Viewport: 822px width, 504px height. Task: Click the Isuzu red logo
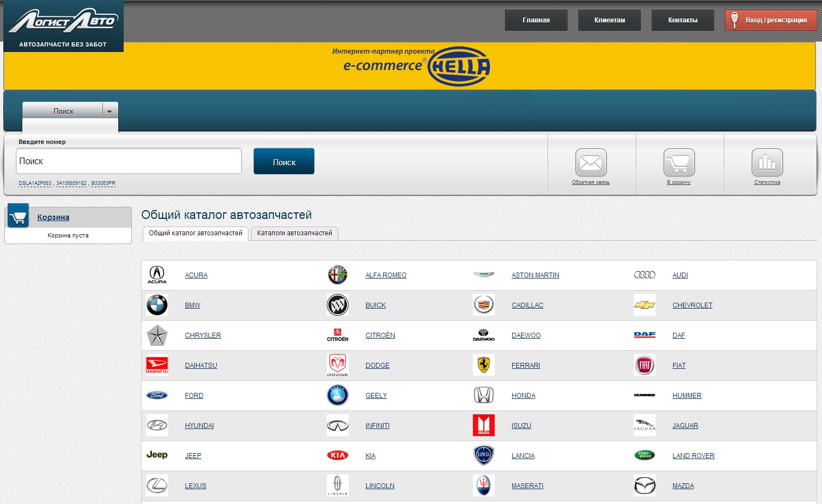pyautogui.click(x=484, y=425)
